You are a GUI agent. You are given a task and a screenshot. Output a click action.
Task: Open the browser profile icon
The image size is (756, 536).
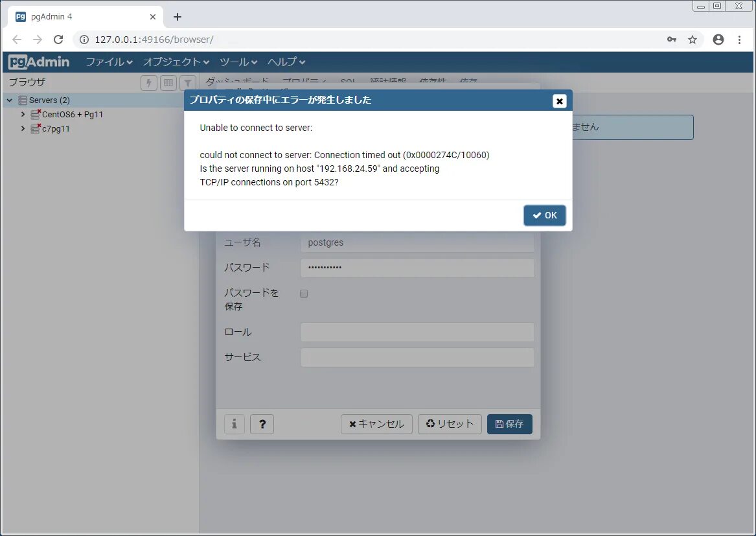click(718, 40)
